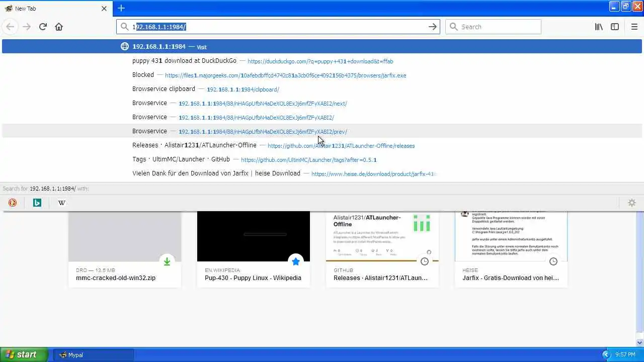This screenshot has height=362, width=644.
Task: Open the ATLauncher-Offline Releases suggestion
Action: (322, 145)
